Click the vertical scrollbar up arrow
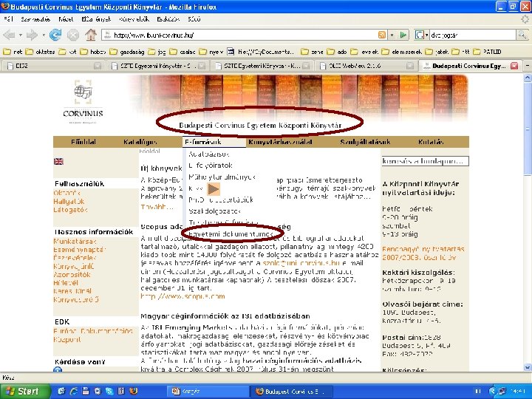The width and height of the screenshot is (532, 399). click(528, 78)
